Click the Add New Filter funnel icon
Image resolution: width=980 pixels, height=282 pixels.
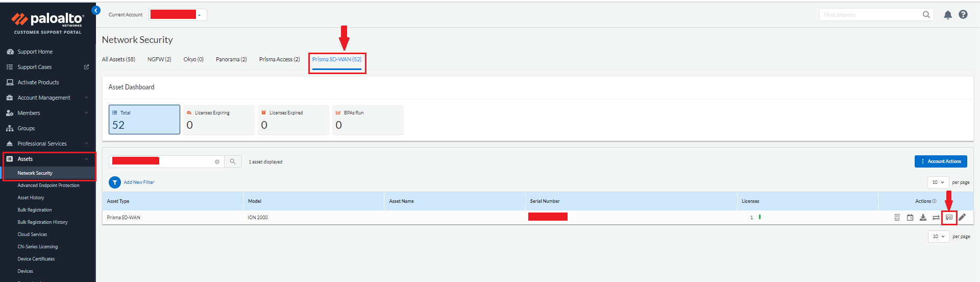[115, 182]
